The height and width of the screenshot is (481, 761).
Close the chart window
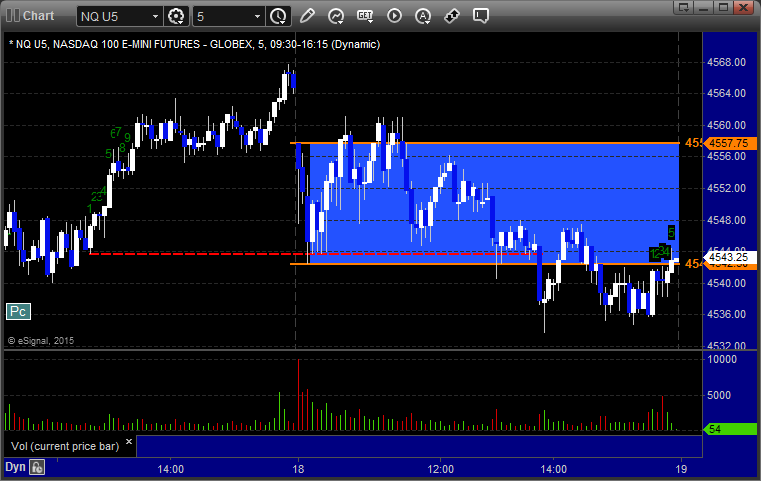(x=744, y=7)
